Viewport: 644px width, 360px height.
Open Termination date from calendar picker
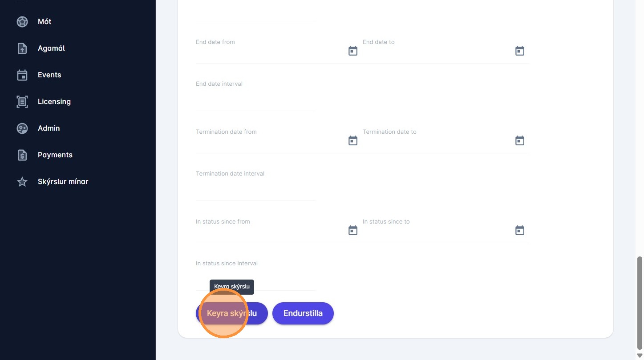tap(353, 141)
